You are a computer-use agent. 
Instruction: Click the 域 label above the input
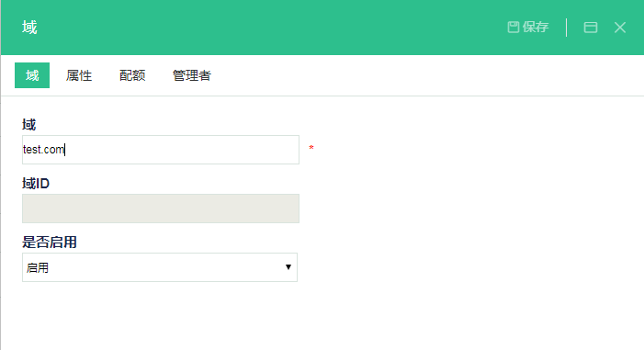point(29,124)
